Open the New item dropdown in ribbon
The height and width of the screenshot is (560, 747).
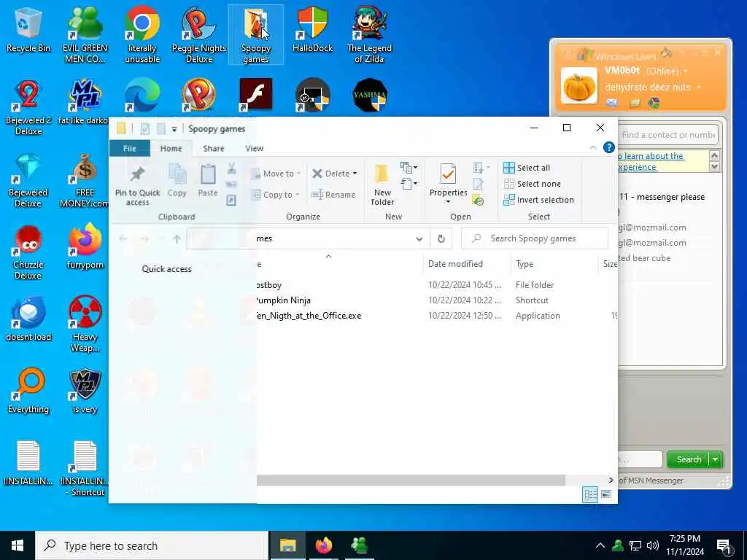pos(409,168)
